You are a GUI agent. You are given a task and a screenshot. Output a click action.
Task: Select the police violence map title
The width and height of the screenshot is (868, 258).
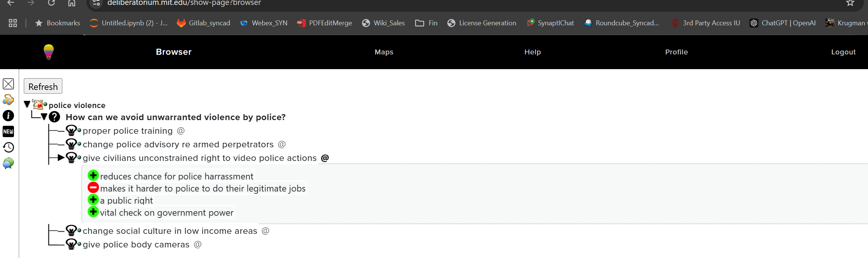point(77,105)
